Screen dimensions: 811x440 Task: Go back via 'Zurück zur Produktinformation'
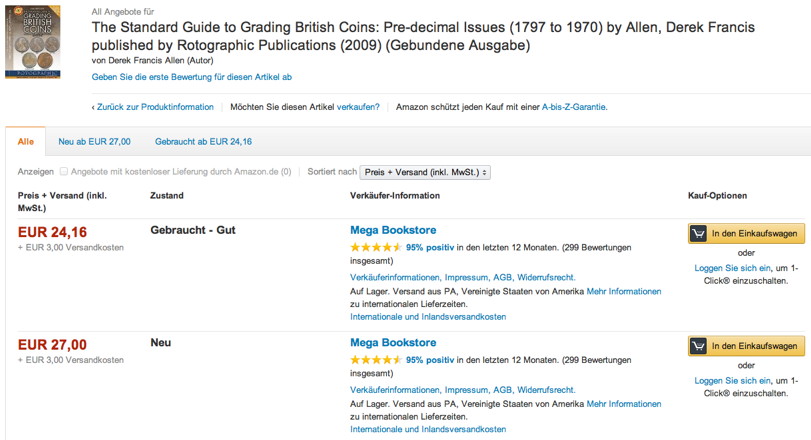153,107
